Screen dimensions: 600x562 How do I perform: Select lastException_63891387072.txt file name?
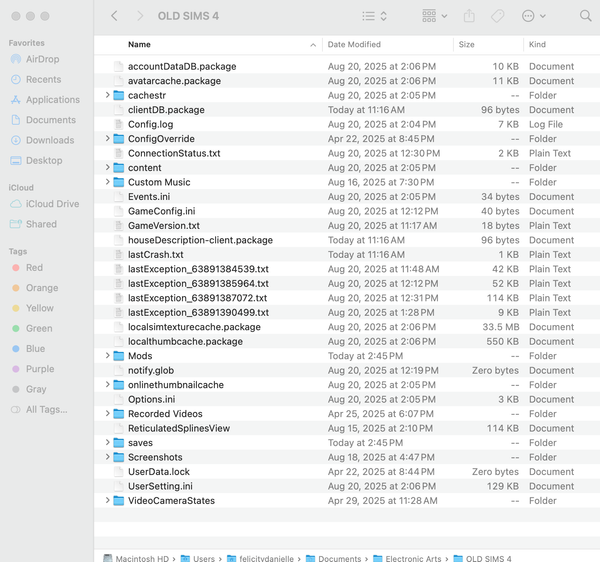point(197,298)
